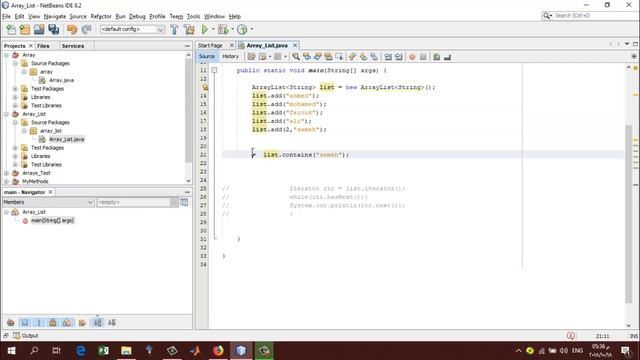The image size is (640, 360).
Task: Open Firefox from the taskbar
Action: click(x=218, y=351)
